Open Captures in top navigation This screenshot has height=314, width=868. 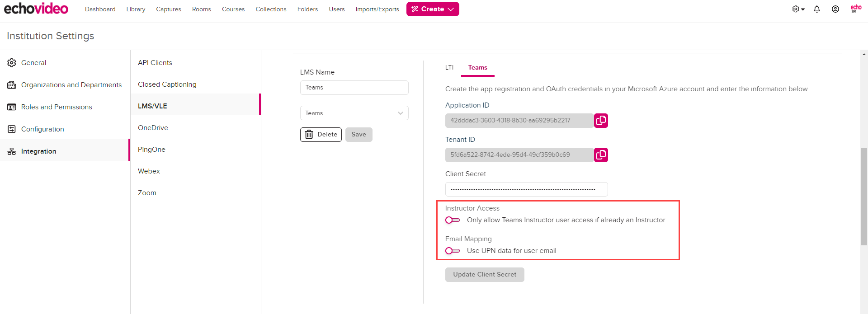click(x=169, y=9)
